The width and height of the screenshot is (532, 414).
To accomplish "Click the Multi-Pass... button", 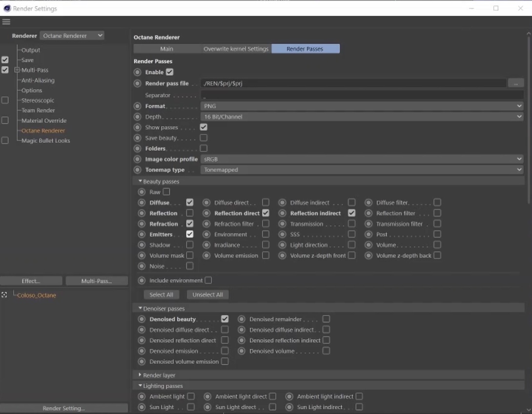I will tap(97, 281).
